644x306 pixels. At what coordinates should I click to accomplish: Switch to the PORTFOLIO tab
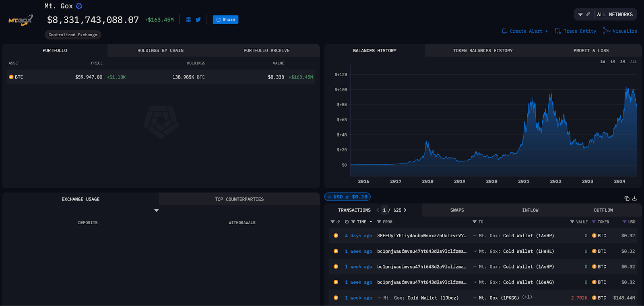[55, 50]
